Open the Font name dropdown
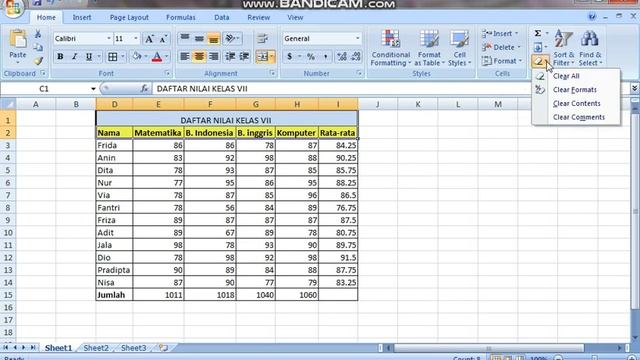The width and height of the screenshot is (640, 360). click(x=109, y=39)
